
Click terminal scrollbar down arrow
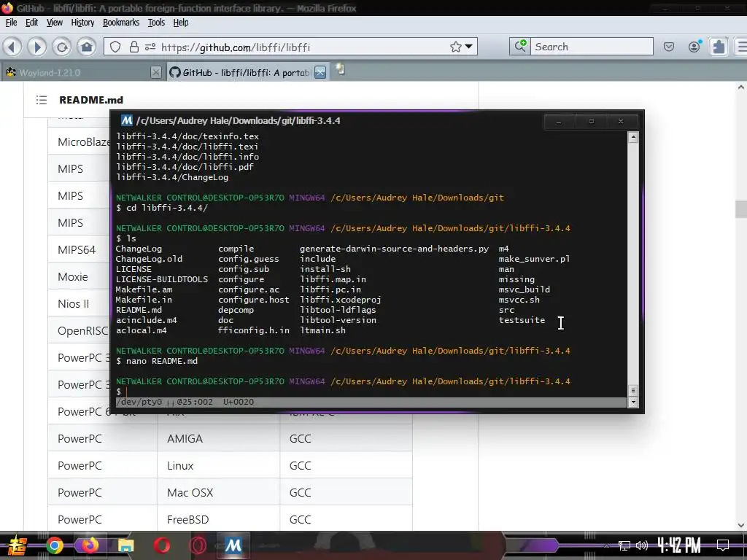tap(633, 402)
